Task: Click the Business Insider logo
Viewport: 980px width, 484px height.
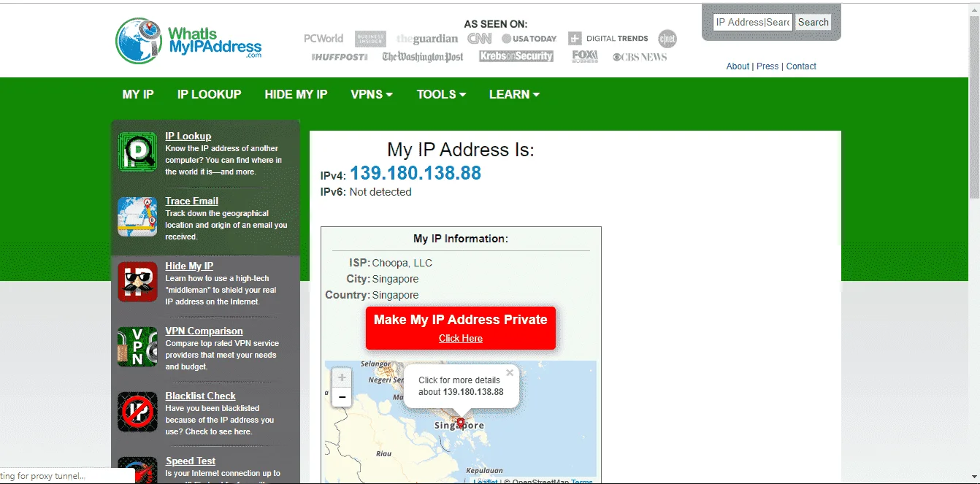Action: [x=370, y=39]
